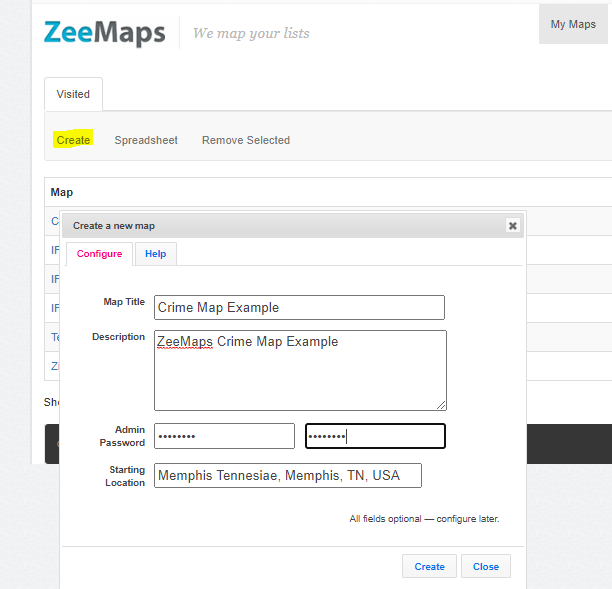The image size is (612, 589).
Task: Click the Spreadsheet link
Action: click(x=146, y=140)
